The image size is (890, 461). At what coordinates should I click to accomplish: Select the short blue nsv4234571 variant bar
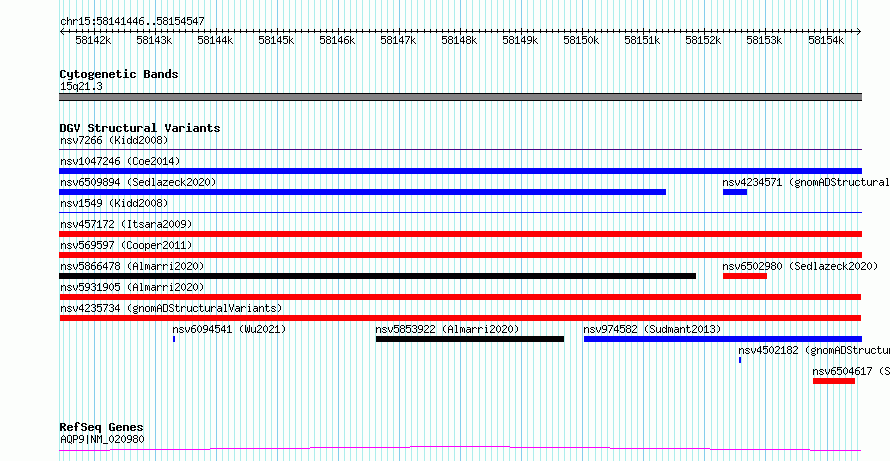pos(734,192)
